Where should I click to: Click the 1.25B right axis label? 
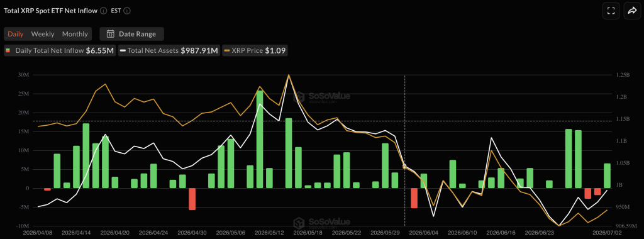point(623,75)
